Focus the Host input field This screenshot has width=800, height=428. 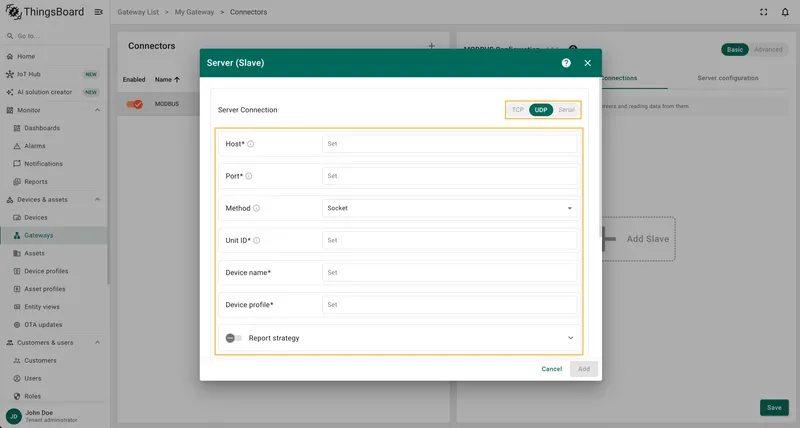(x=449, y=144)
